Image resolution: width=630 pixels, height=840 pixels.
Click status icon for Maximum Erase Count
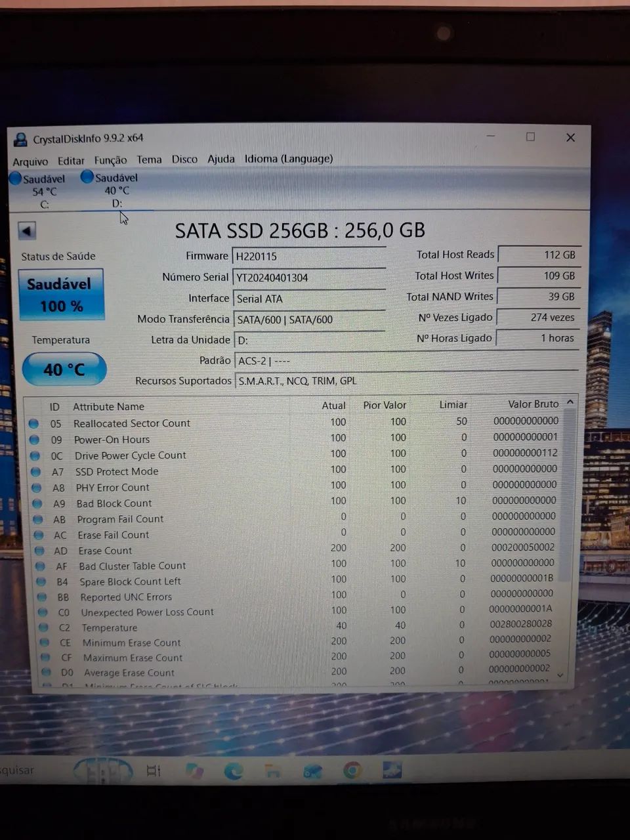click(x=45, y=658)
